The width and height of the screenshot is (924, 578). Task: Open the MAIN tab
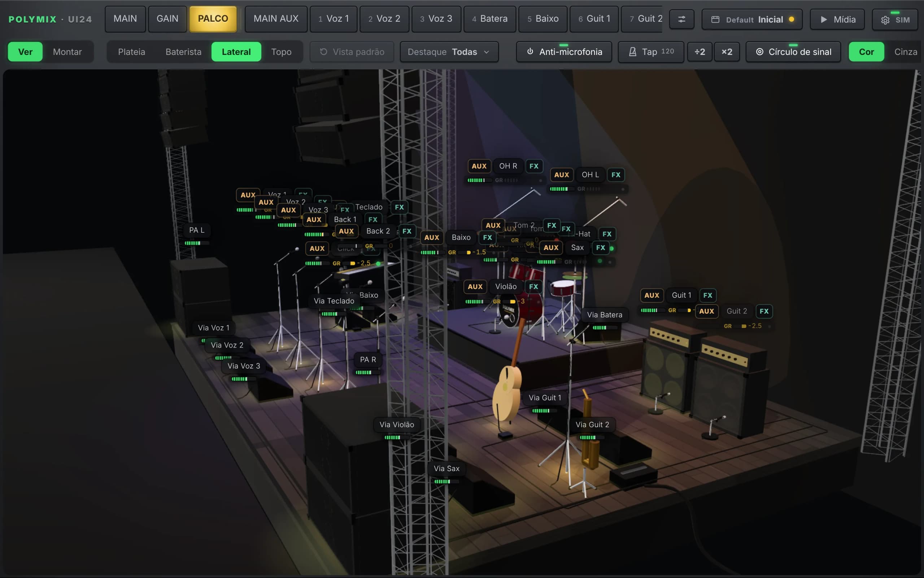[x=125, y=19]
